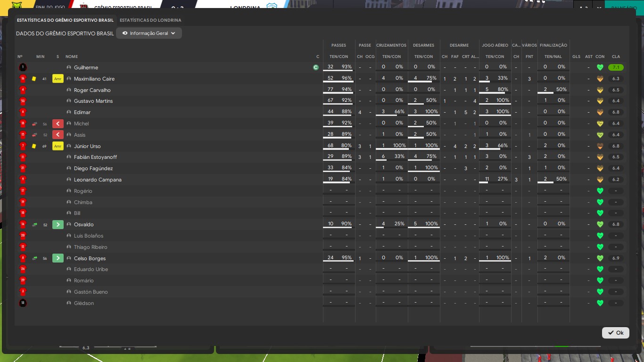Click Assis's substituted-off red arrow badge

click(x=58, y=135)
